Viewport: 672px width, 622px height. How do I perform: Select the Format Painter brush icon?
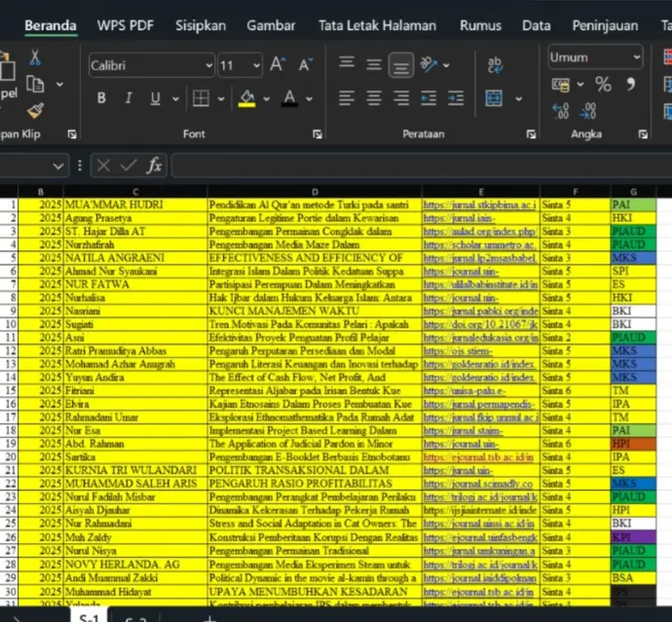pyautogui.click(x=36, y=110)
